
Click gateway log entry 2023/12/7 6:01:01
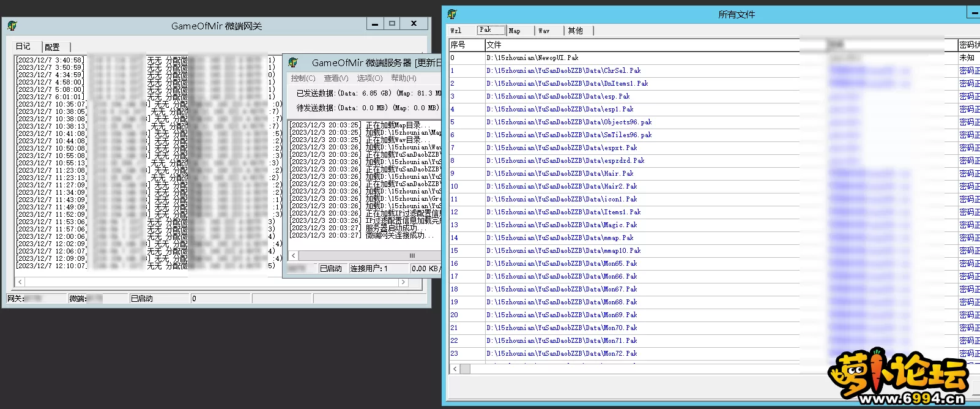click(x=146, y=97)
